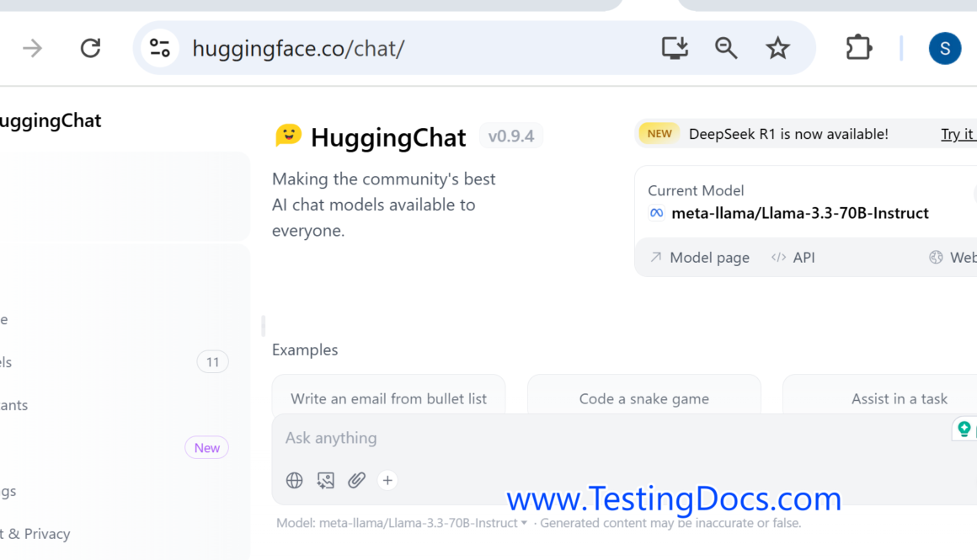Click the smiley HuggingChat logo
Viewport: 977px width, 560px height.
point(288,136)
